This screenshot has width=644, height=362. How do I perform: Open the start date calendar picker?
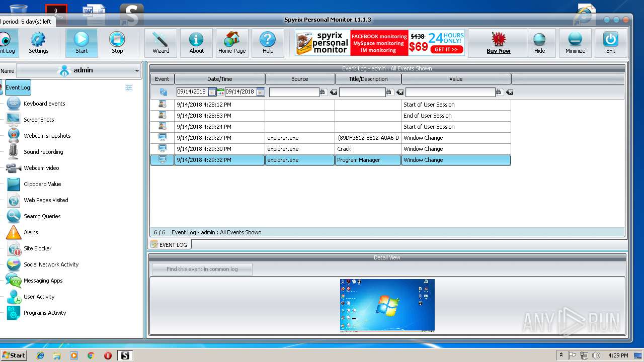pyautogui.click(x=212, y=92)
